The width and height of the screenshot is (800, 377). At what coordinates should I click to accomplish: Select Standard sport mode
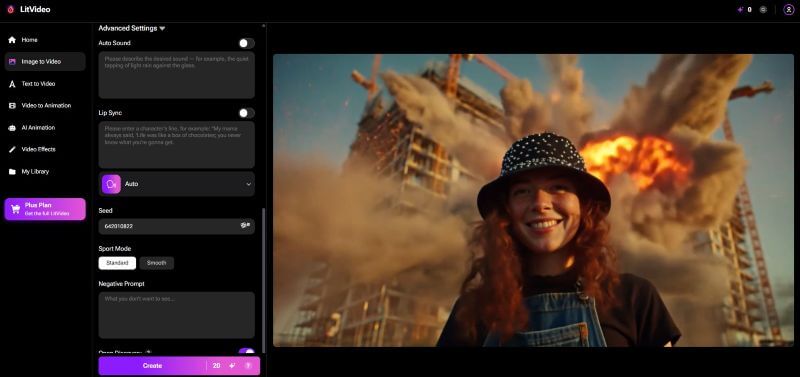pyautogui.click(x=117, y=263)
